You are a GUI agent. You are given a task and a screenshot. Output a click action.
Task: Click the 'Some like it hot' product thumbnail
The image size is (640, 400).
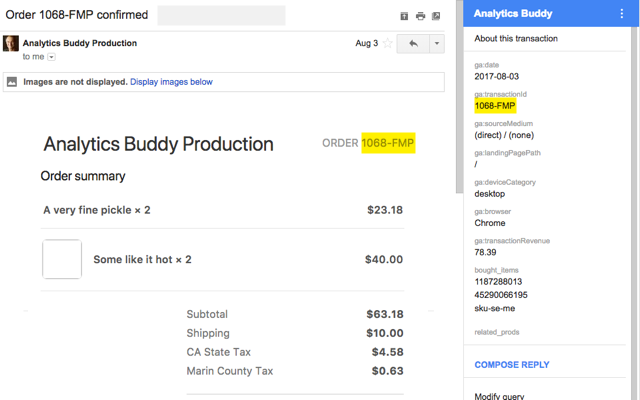tap(62, 259)
